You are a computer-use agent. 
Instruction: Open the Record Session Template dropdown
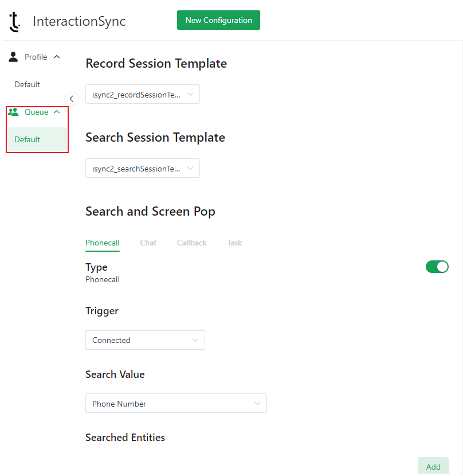click(143, 95)
